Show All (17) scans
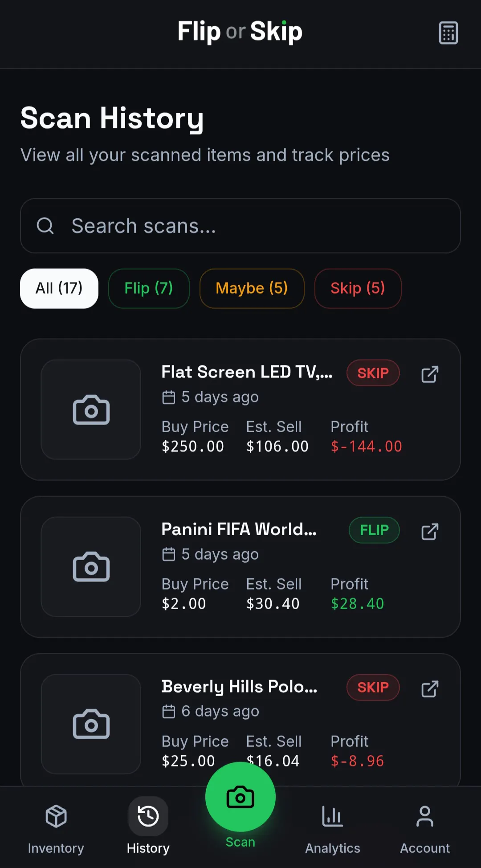Image resolution: width=481 pixels, height=868 pixels. (59, 288)
